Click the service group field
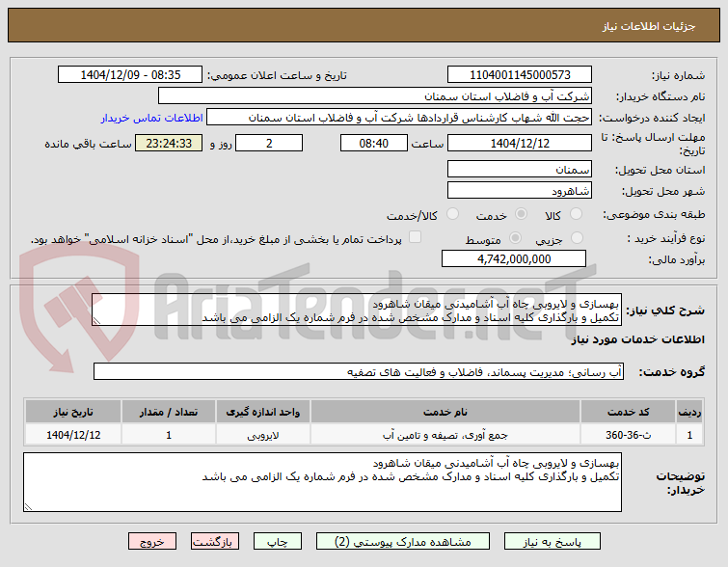This screenshot has height=567, width=728. [x=359, y=371]
